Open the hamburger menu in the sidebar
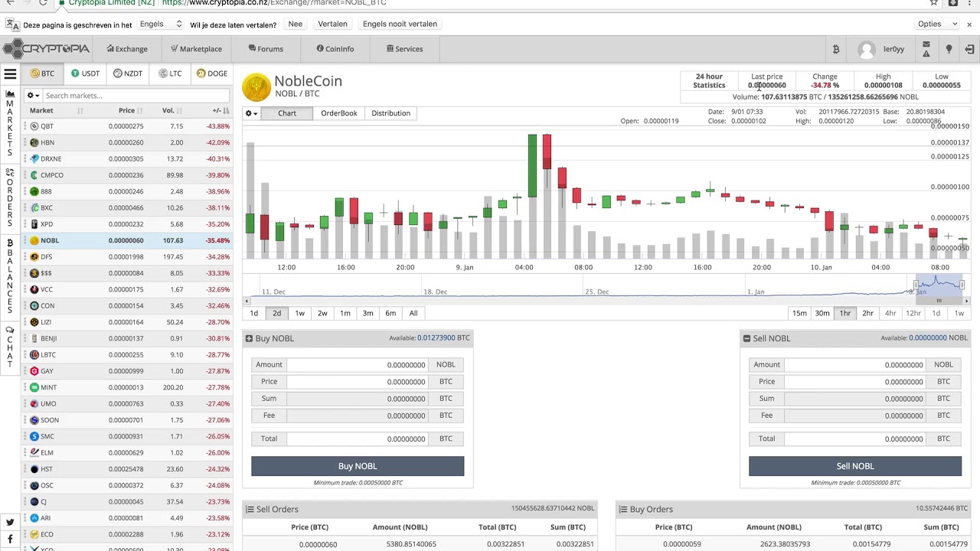This screenshot has width=980, height=551. pyautogui.click(x=10, y=74)
